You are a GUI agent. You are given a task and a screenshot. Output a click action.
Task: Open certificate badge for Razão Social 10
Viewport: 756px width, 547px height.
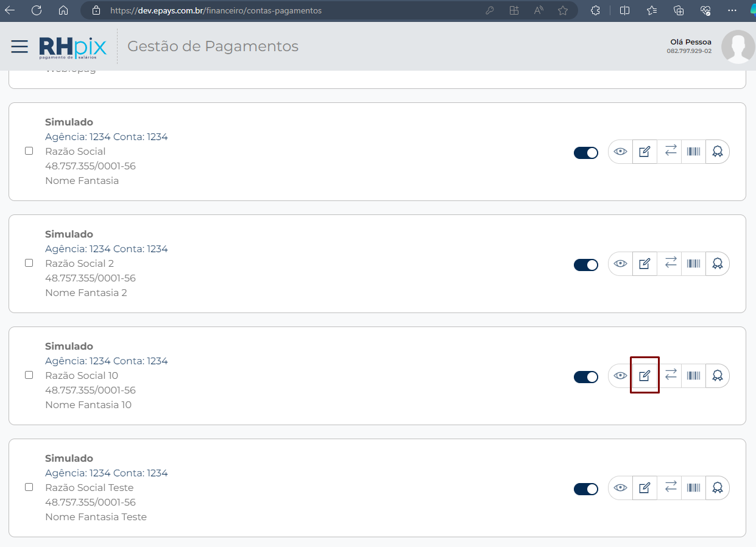(718, 376)
